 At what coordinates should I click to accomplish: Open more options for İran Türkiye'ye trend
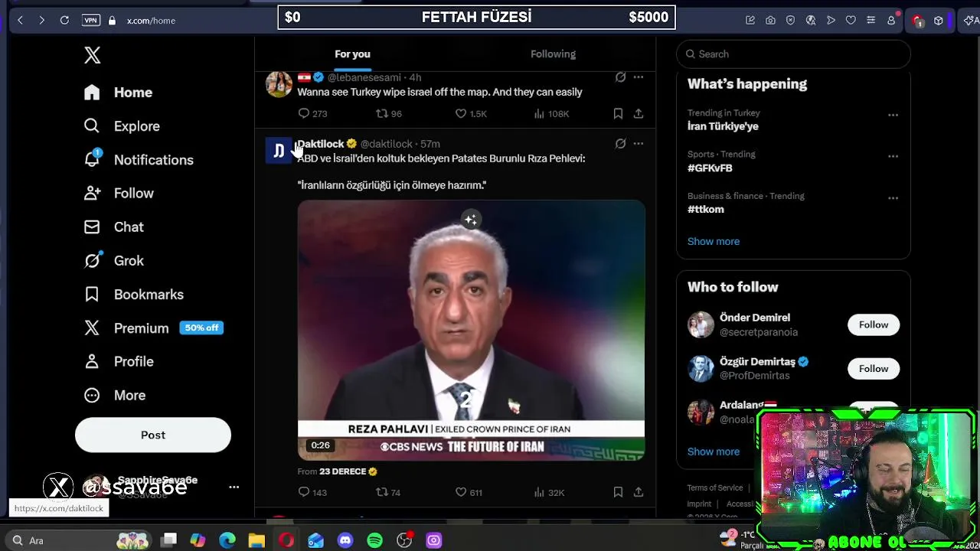pos(893,115)
